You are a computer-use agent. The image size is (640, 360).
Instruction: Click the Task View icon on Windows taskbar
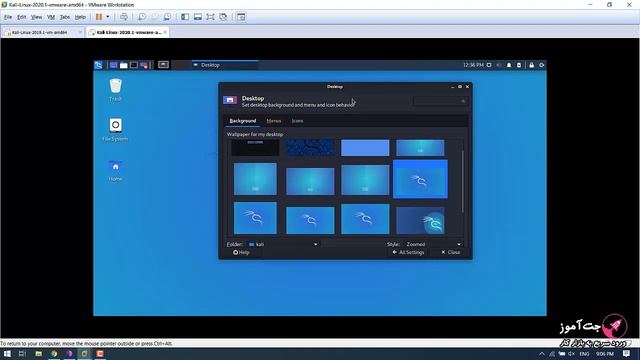[22, 354]
